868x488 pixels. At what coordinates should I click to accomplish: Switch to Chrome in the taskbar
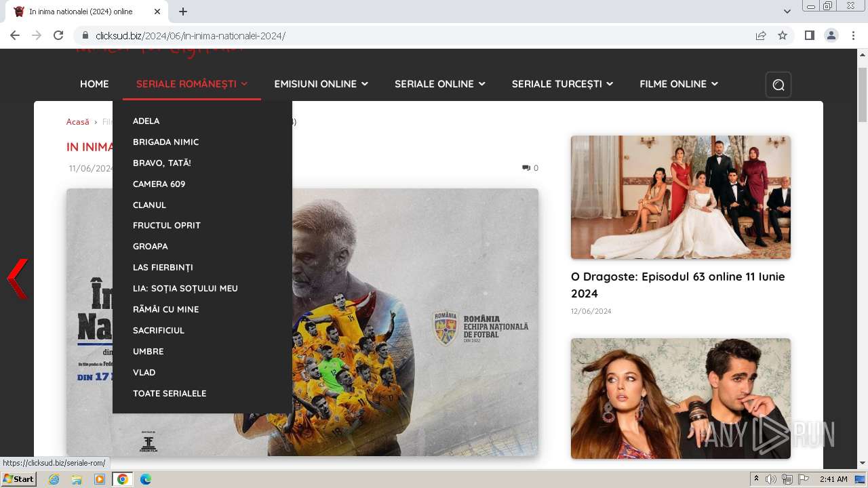click(x=123, y=479)
